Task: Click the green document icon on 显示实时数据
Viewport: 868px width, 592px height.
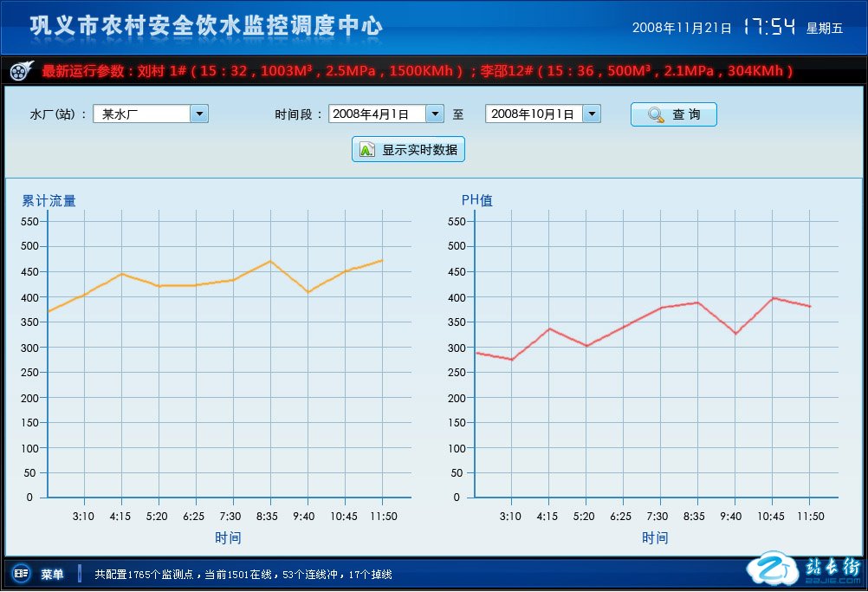Action: click(x=367, y=150)
